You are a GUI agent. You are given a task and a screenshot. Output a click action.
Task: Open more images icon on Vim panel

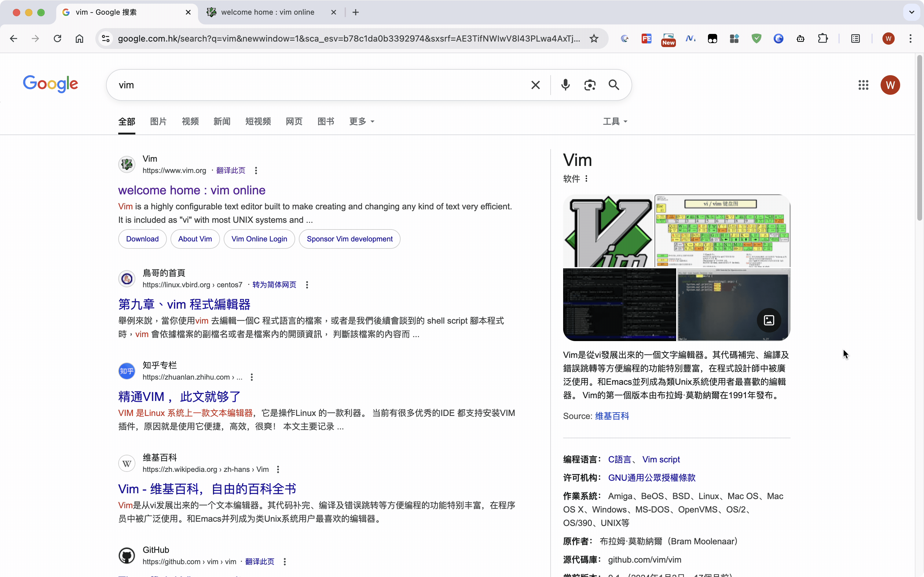pos(769,320)
